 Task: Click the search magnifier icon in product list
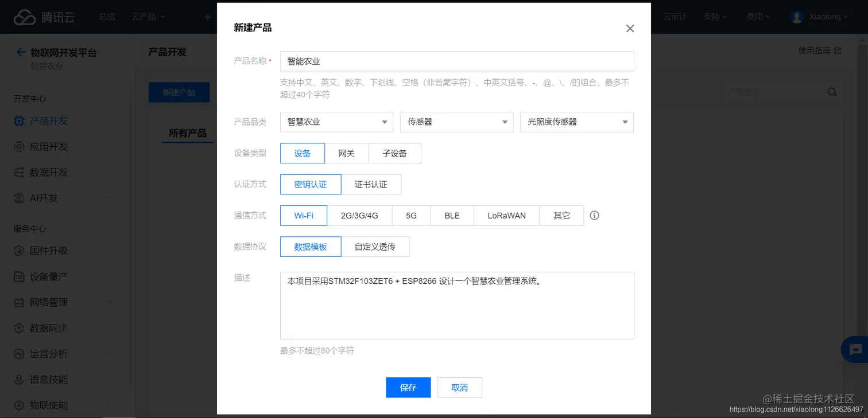(x=832, y=92)
